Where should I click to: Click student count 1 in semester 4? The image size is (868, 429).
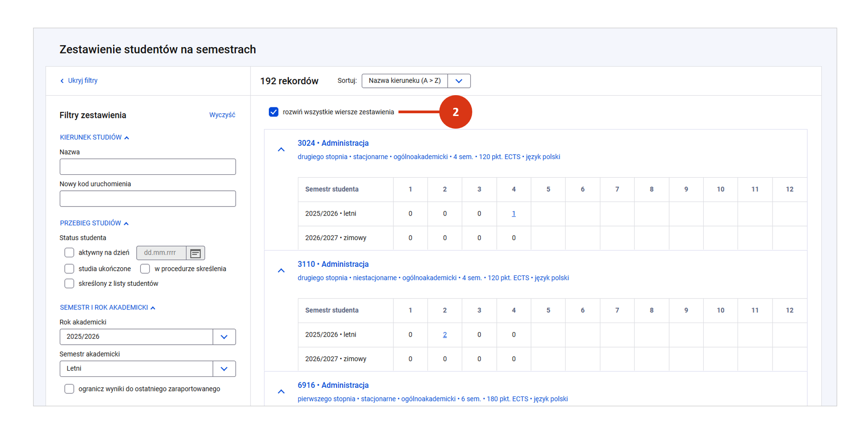pos(513,214)
